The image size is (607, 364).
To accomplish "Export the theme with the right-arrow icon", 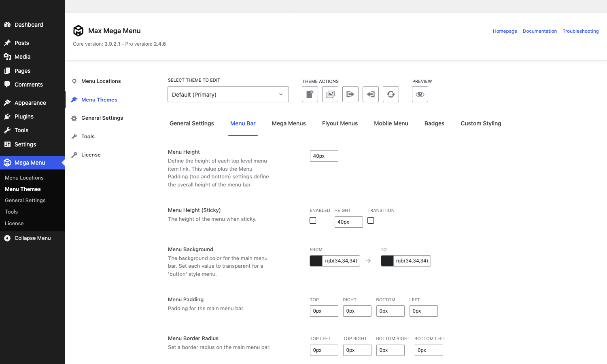I will (350, 94).
